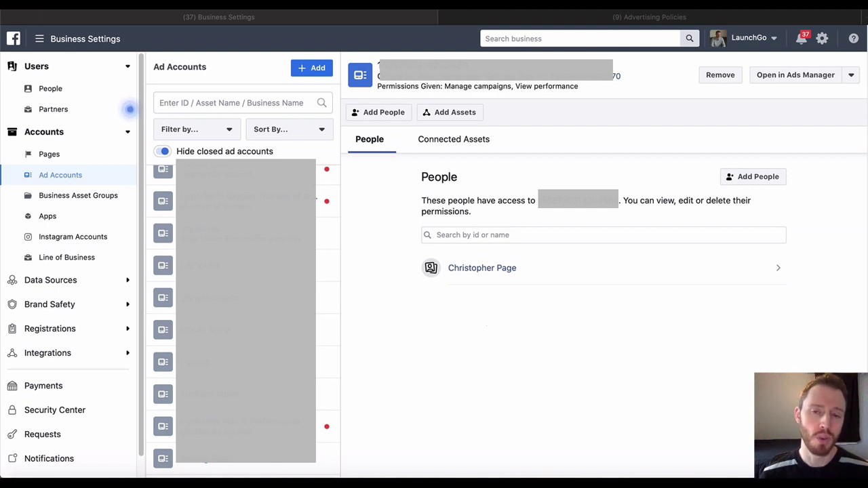Click the search business magnifier button
This screenshot has height=488, width=868.
tap(689, 39)
